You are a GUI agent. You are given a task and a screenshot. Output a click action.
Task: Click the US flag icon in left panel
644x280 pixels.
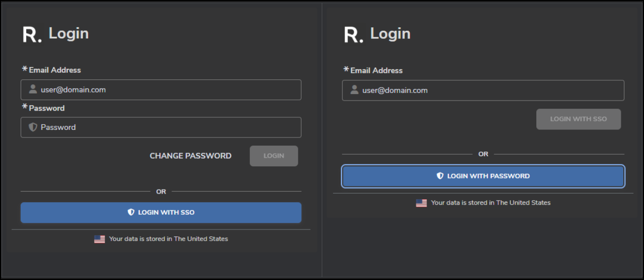[x=100, y=239]
